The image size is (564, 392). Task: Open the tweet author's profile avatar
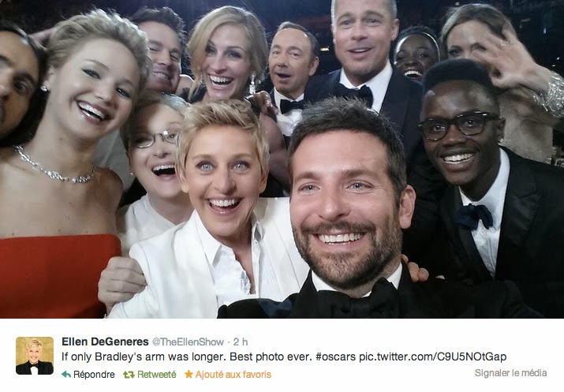click(35, 356)
